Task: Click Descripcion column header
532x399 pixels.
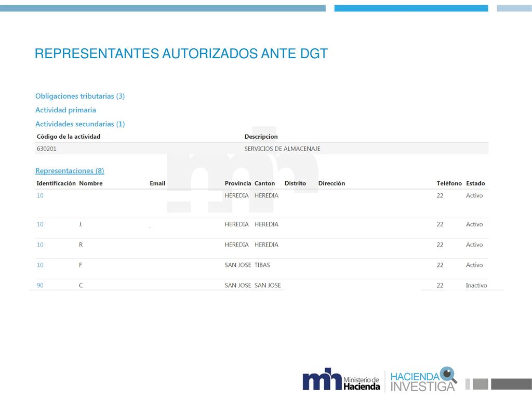Action: pos(261,137)
